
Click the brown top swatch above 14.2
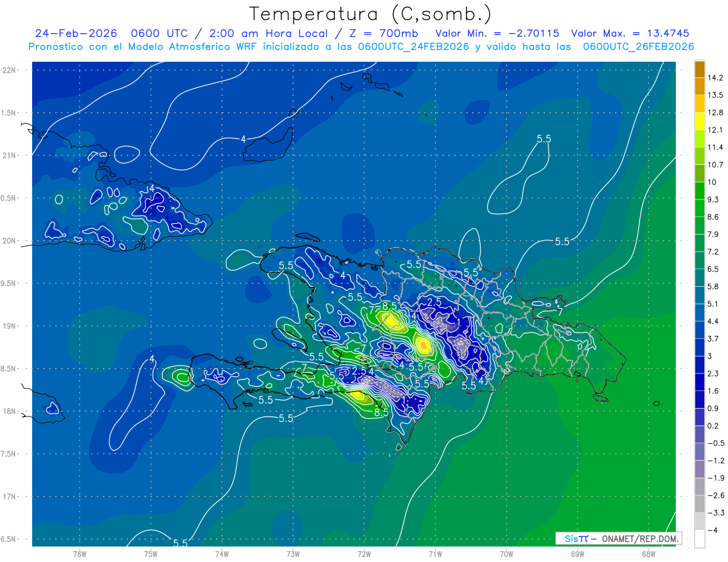[x=699, y=69]
